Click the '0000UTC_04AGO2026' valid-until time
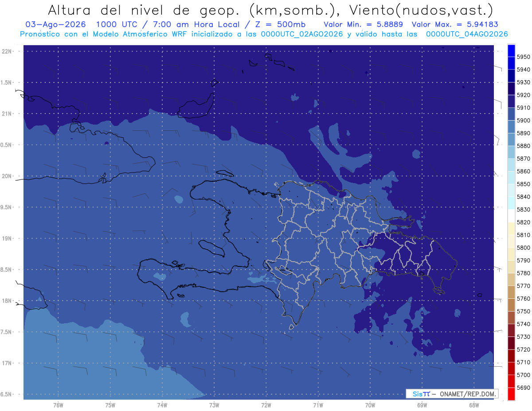 coord(467,34)
